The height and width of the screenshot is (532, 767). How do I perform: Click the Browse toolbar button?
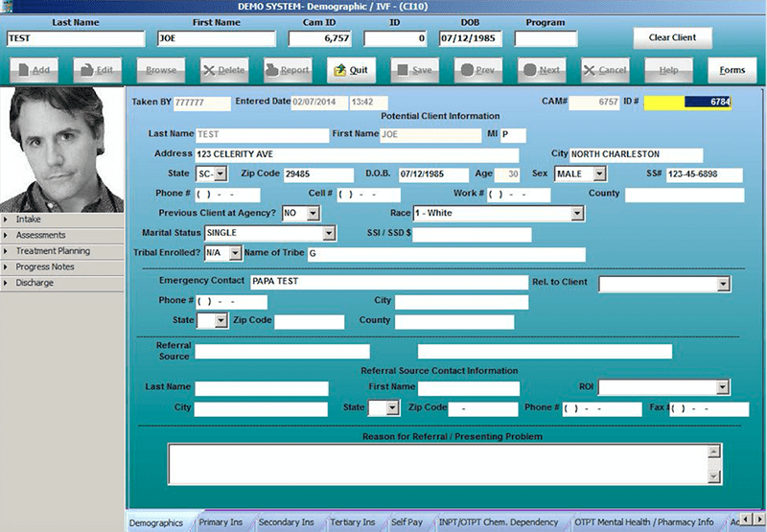click(161, 70)
